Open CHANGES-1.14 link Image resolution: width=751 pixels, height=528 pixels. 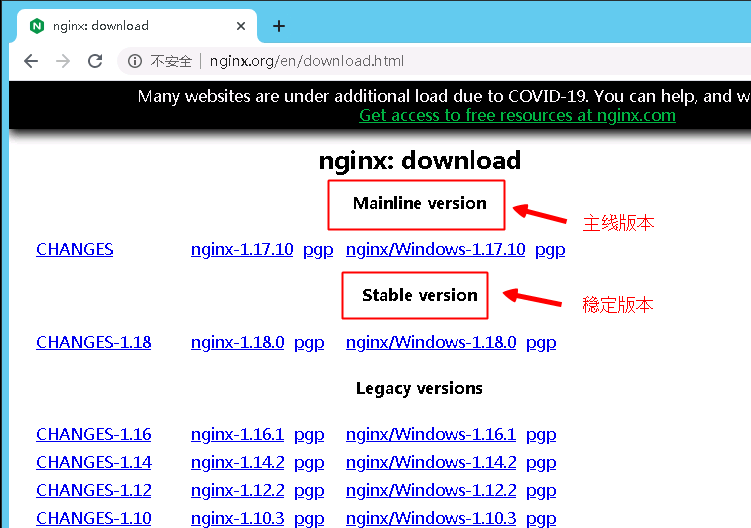93,462
